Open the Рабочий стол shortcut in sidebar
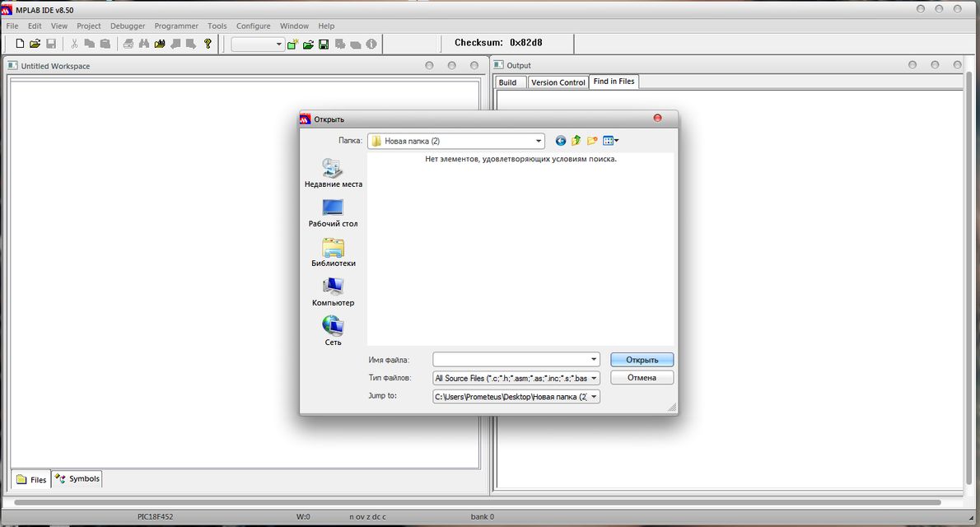980x527 pixels. tap(333, 212)
